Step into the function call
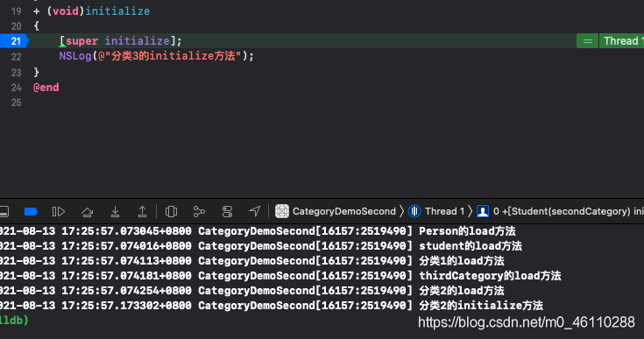This screenshot has width=644, height=339. click(115, 212)
